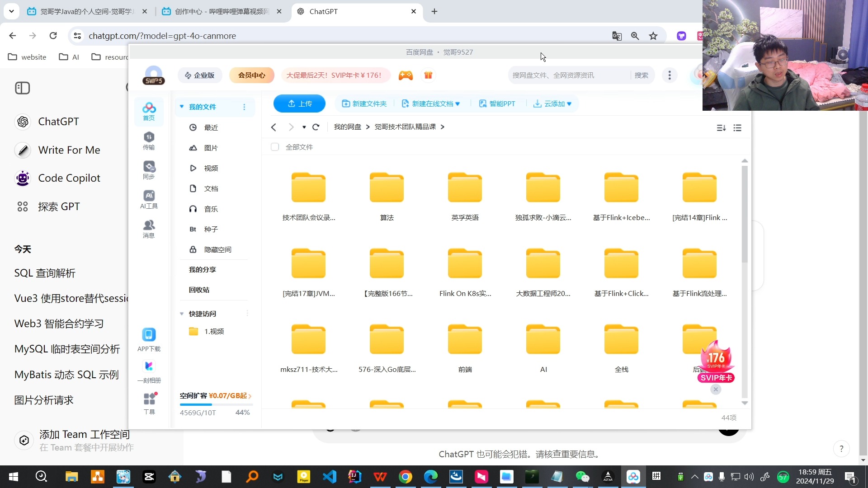This screenshot has height=488, width=868.
Task: Open SQL 查询解析 chat in ChatGPT
Action: pyautogui.click(x=45, y=273)
